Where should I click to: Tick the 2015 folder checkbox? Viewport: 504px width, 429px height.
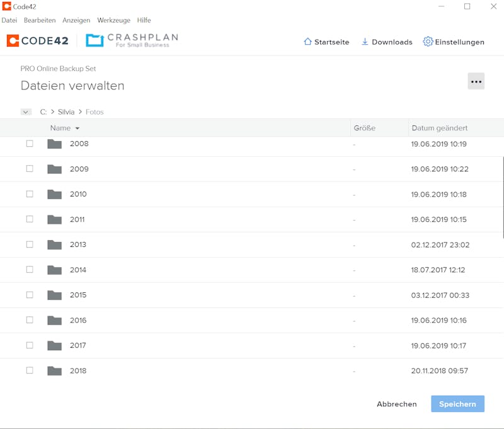pos(30,295)
